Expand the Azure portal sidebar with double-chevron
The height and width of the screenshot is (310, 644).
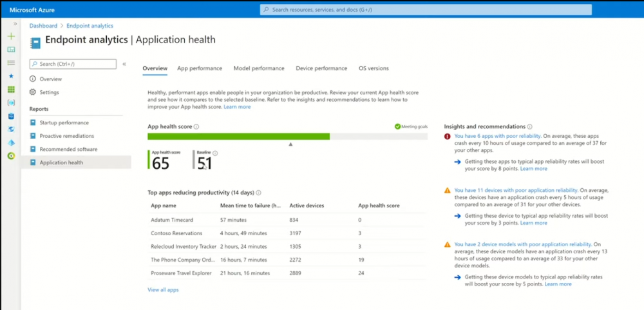[15, 24]
